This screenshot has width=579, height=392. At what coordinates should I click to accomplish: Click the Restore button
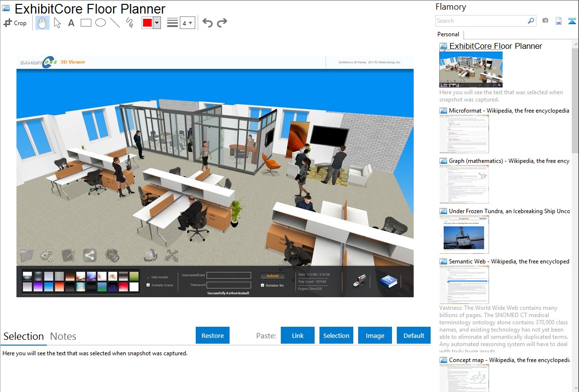pyautogui.click(x=213, y=335)
